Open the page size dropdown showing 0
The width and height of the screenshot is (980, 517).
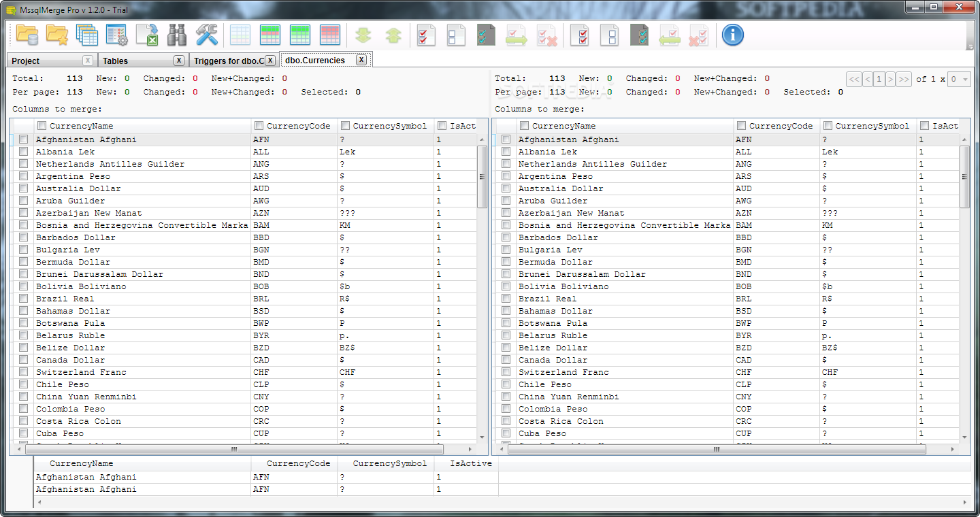[960, 79]
